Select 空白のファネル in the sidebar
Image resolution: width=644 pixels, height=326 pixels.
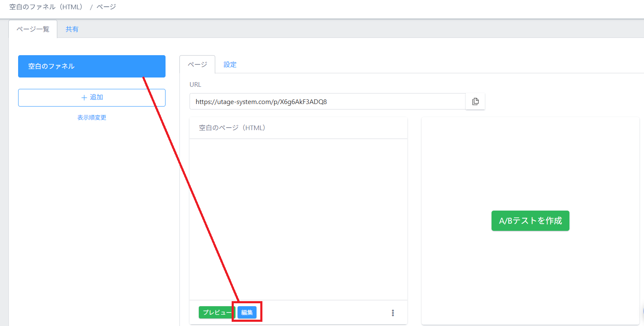92,67
